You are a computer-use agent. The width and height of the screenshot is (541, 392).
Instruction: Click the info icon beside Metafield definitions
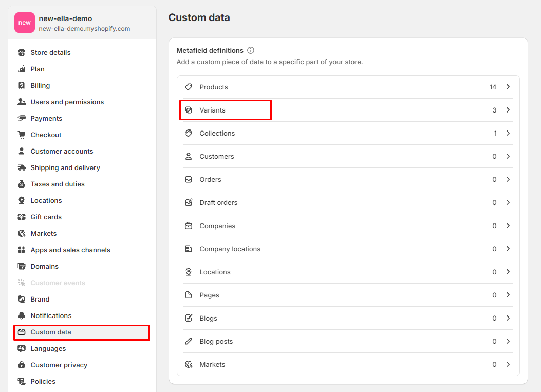click(251, 50)
